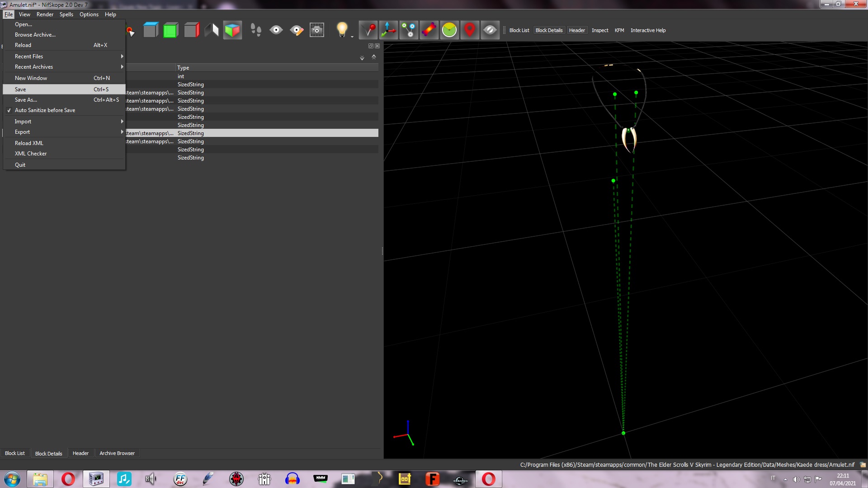The image size is (868, 488).
Task: Toggle the node connections icon
Action: [x=409, y=30]
